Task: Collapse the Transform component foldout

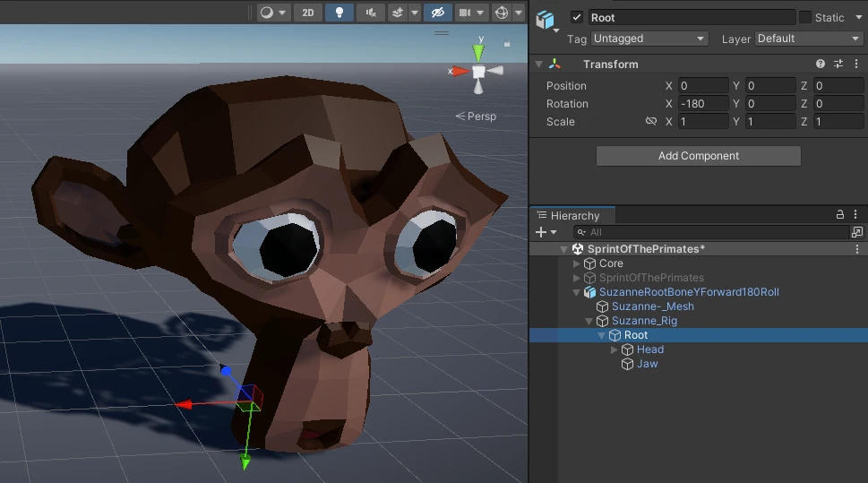Action: click(x=538, y=65)
